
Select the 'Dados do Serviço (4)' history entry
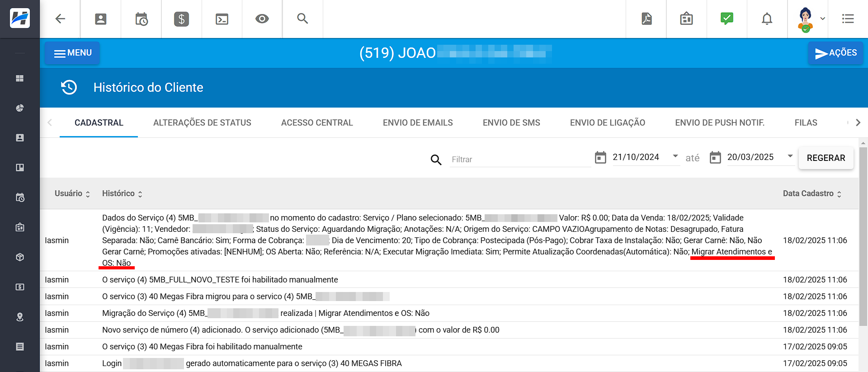pyautogui.click(x=449, y=240)
